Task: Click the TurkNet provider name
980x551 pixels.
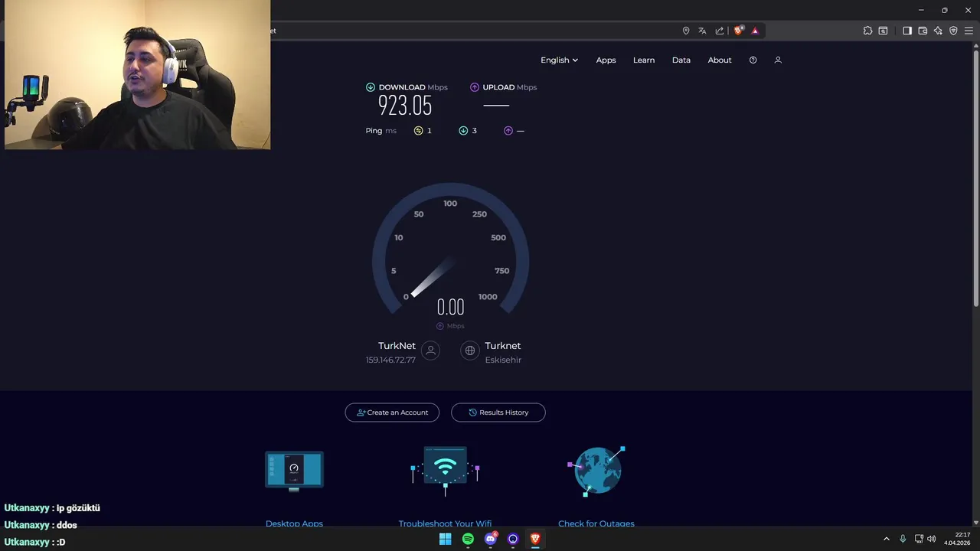Action: [397, 346]
